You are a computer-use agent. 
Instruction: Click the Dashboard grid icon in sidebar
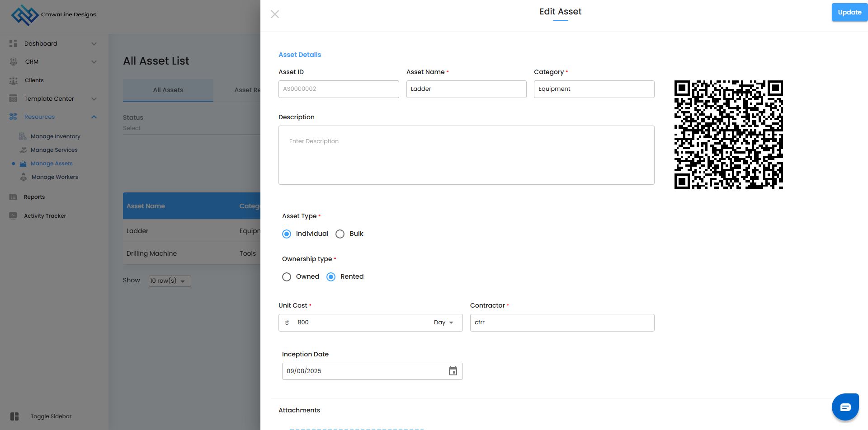13,43
